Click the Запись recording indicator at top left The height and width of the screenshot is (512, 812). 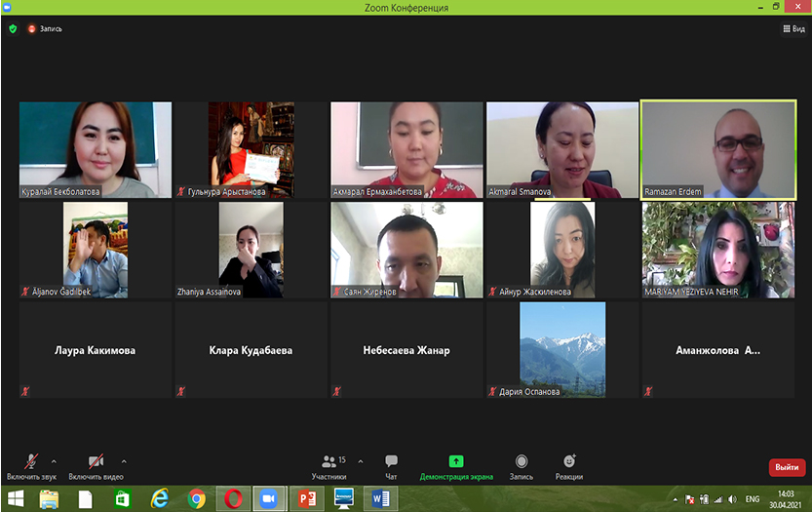click(45, 28)
